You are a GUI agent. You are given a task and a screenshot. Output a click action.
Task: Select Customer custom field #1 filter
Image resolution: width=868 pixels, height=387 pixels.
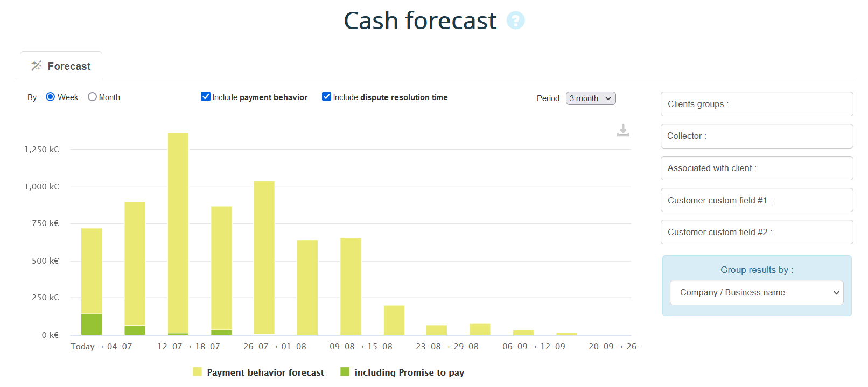point(756,200)
